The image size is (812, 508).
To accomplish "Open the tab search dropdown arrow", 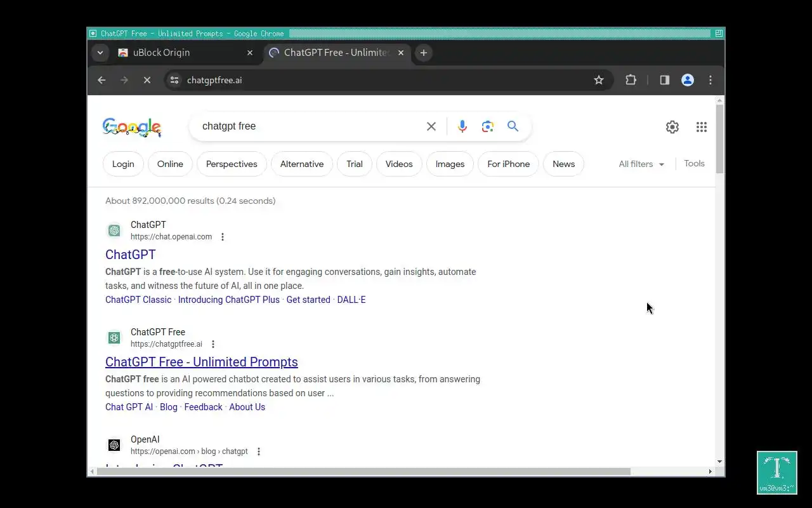I will click(x=100, y=53).
